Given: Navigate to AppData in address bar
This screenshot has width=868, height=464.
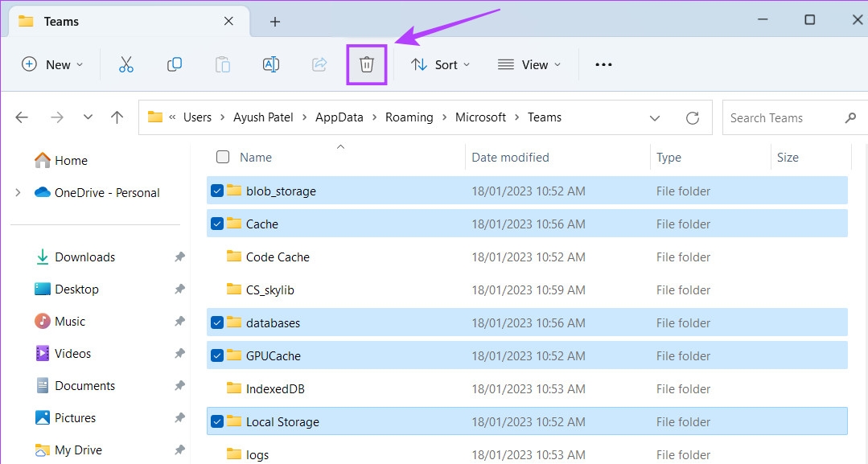Looking at the screenshot, I should tap(339, 117).
